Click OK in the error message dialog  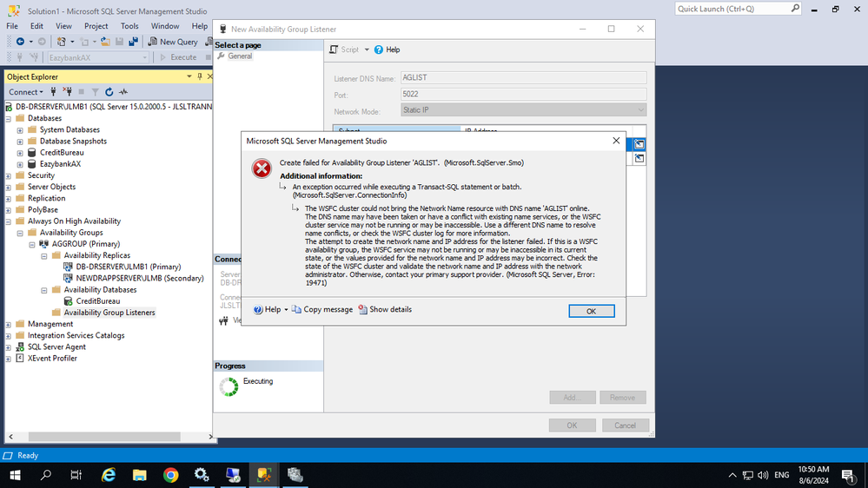tap(591, 311)
